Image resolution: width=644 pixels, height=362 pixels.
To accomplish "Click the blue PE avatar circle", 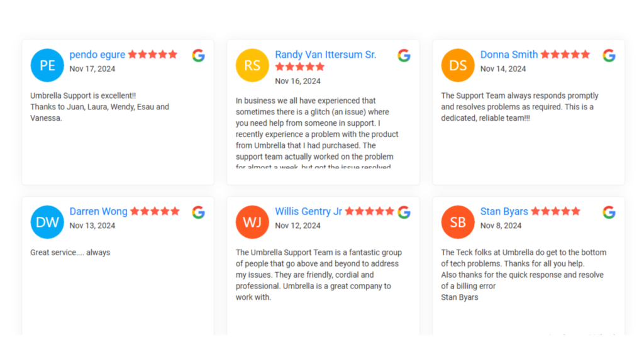I will pos(47,65).
